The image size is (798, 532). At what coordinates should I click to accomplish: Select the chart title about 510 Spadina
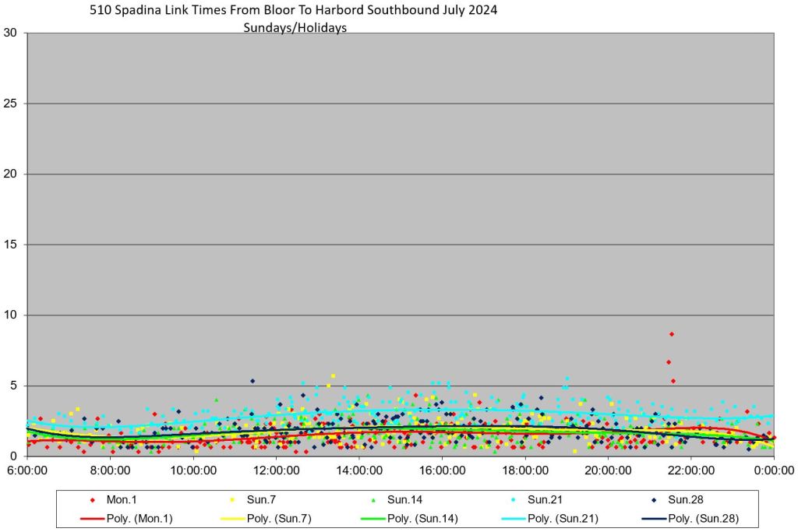point(295,11)
